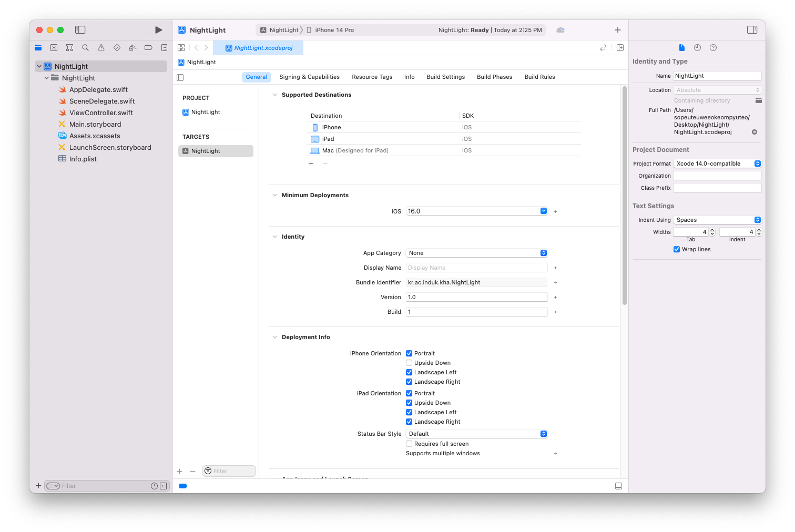
Task: Open the Library with the plus button
Action: click(618, 30)
